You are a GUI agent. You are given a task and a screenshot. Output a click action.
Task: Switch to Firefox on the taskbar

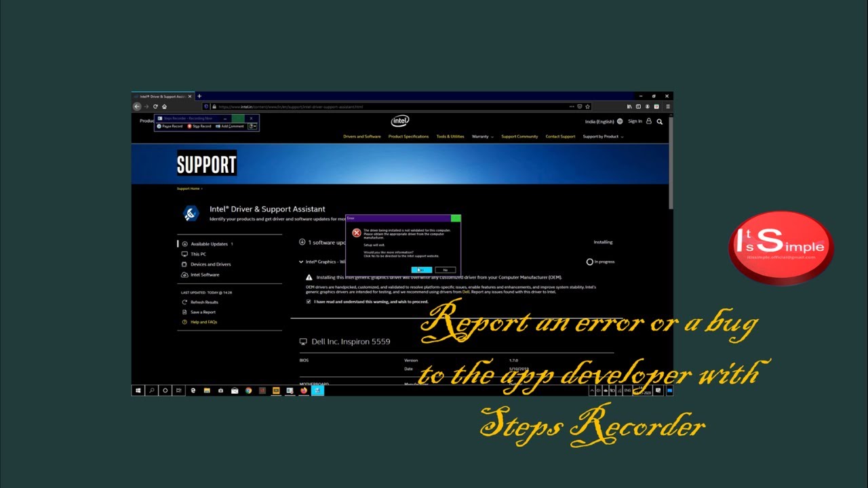(304, 390)
